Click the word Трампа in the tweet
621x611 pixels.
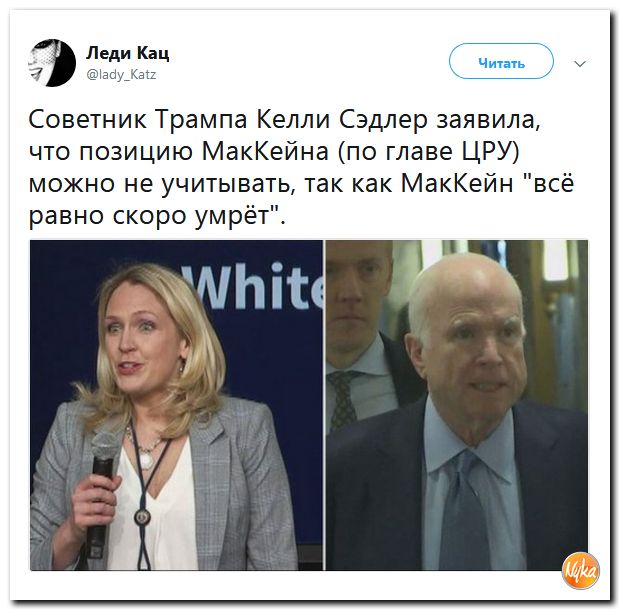tap(201, 120)
